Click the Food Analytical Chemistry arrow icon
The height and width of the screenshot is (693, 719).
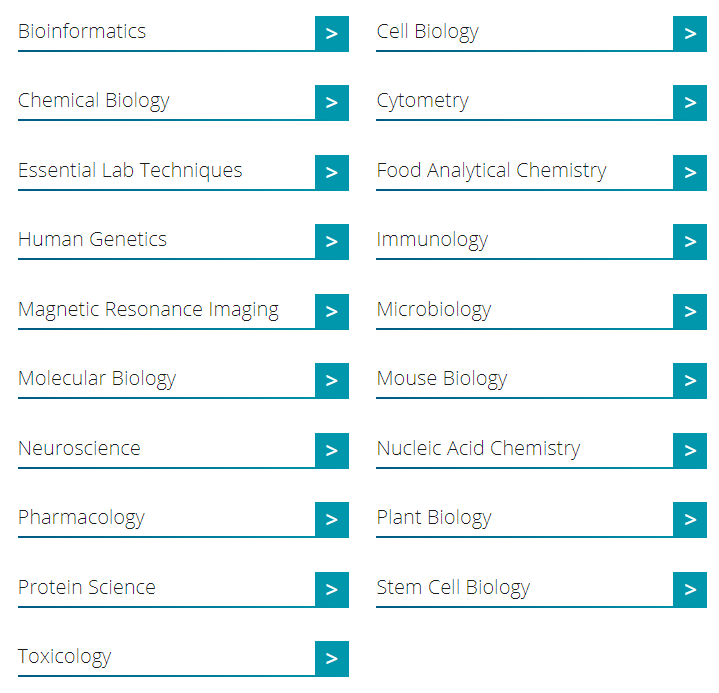click(x=690, y=172)
